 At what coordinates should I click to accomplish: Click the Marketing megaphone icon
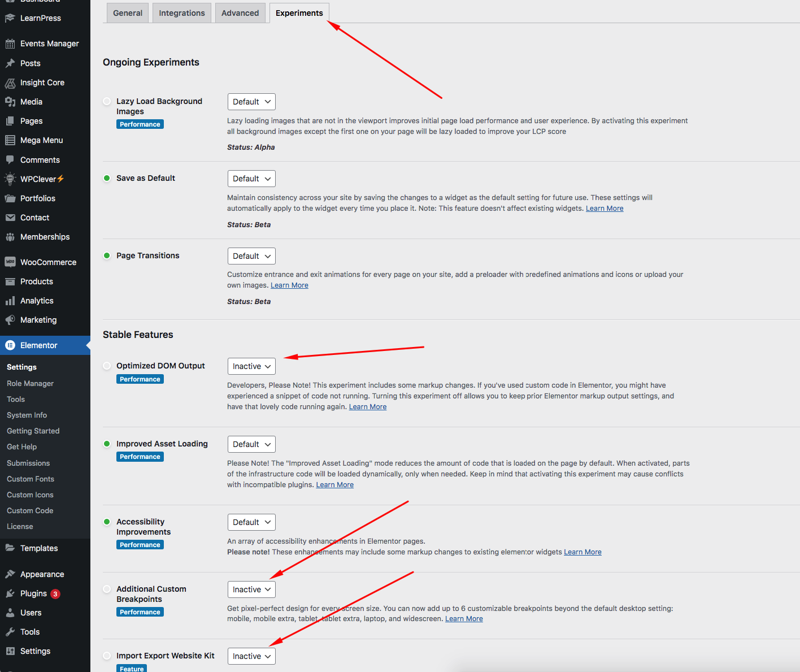(10, 320)
